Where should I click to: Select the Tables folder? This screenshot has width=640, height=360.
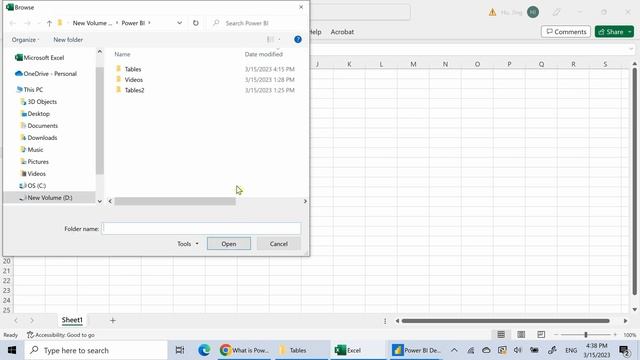[x=133, y=69]
